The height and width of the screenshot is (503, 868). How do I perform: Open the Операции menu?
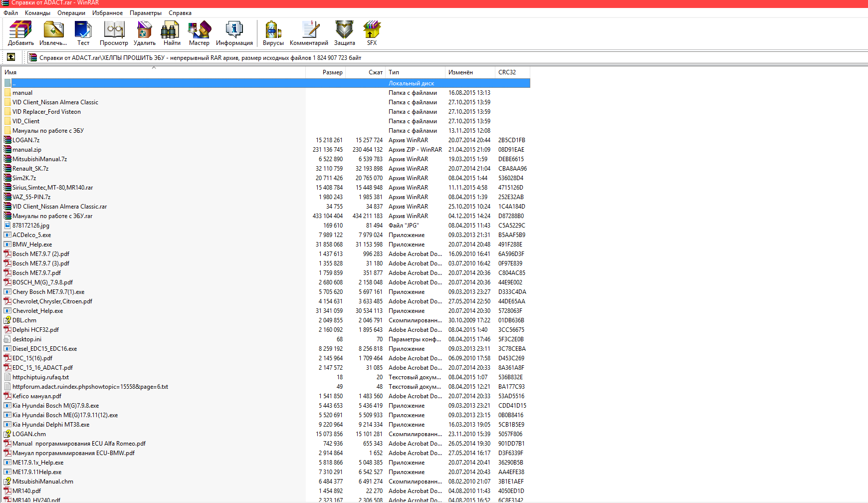tap(71, 13)
